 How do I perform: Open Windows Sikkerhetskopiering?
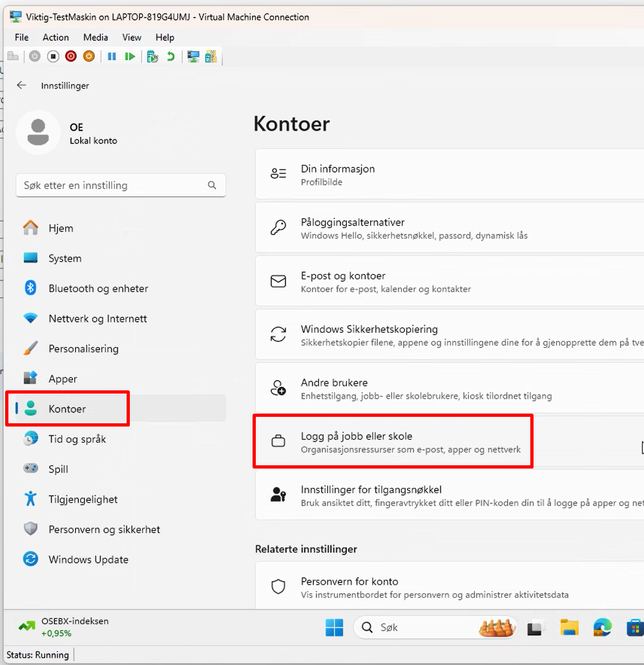click(450, 335)
